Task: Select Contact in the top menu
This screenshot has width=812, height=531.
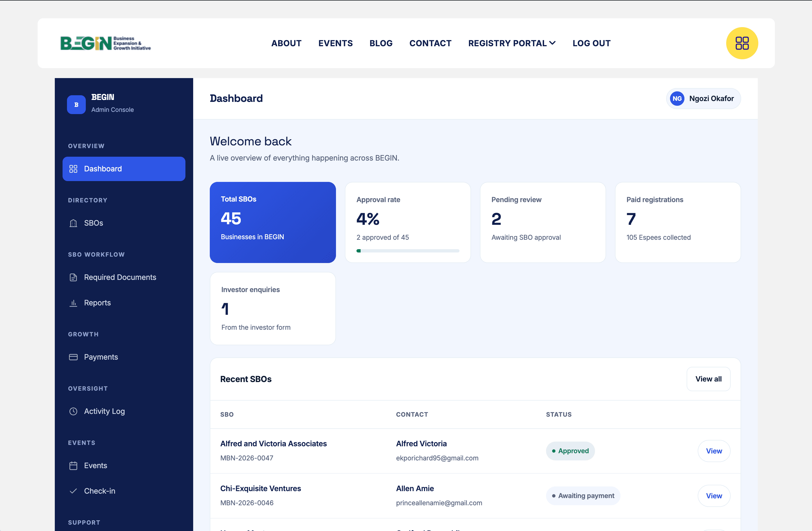Action: pos(430,43)
